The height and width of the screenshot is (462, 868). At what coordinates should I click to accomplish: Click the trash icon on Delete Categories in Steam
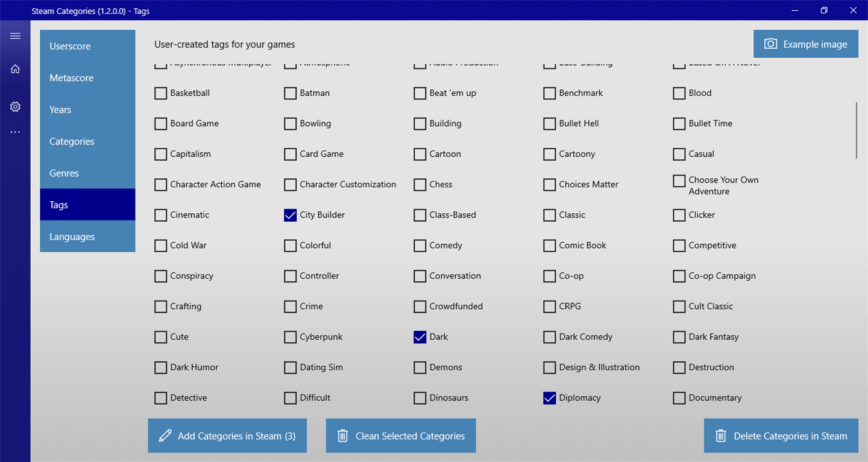[720, 436]
